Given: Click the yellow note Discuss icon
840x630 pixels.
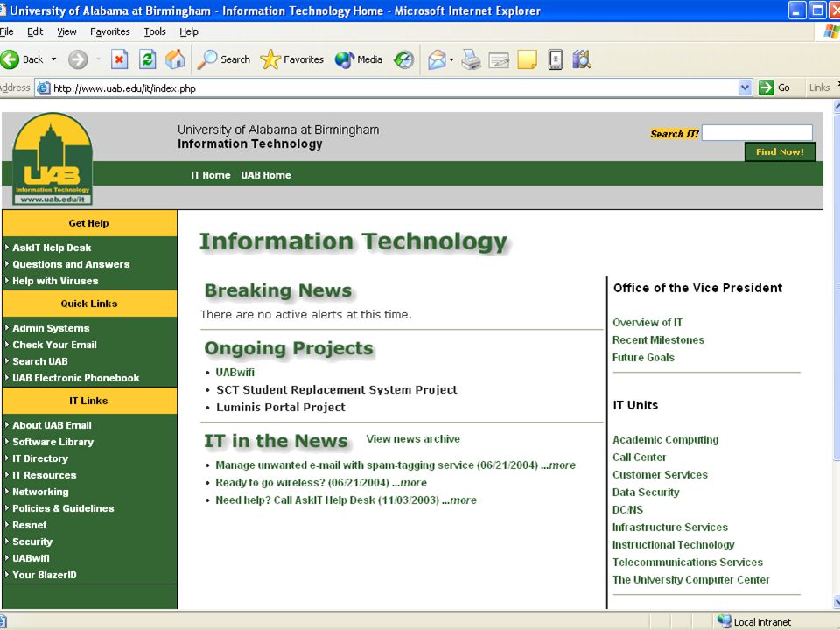Looking at the screenshot, I should pos(527,59).
